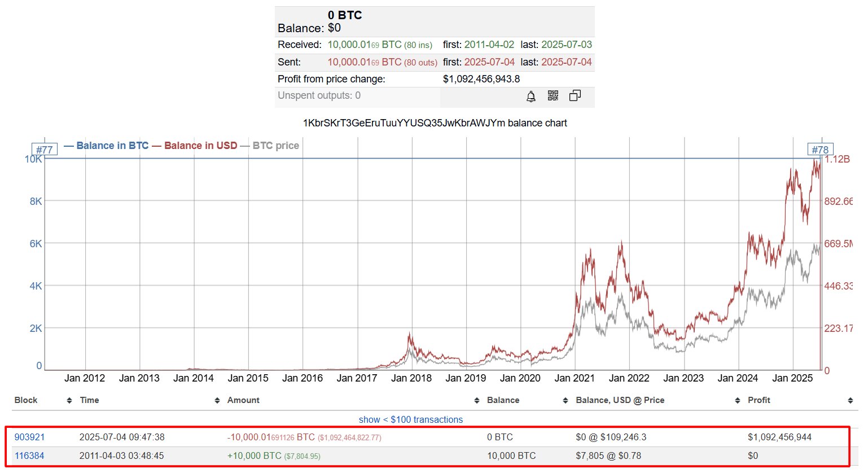Click the address balance chart title
This screenshot has width=868, height=473.
[435, 123]
